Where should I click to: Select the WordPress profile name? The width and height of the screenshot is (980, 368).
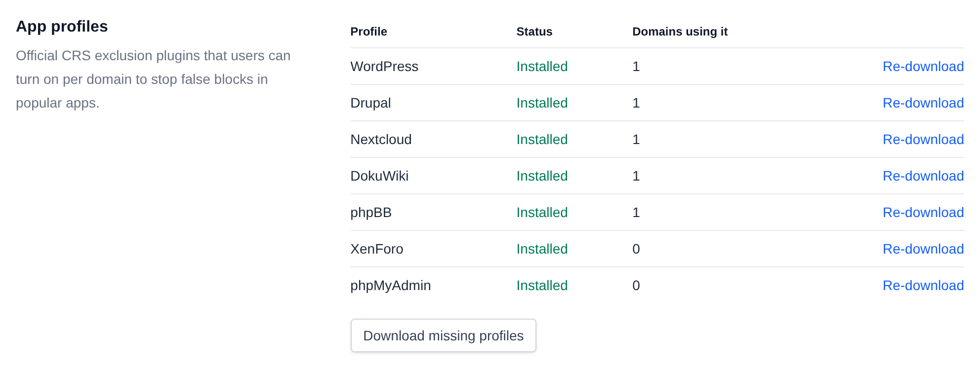point(384,67)
